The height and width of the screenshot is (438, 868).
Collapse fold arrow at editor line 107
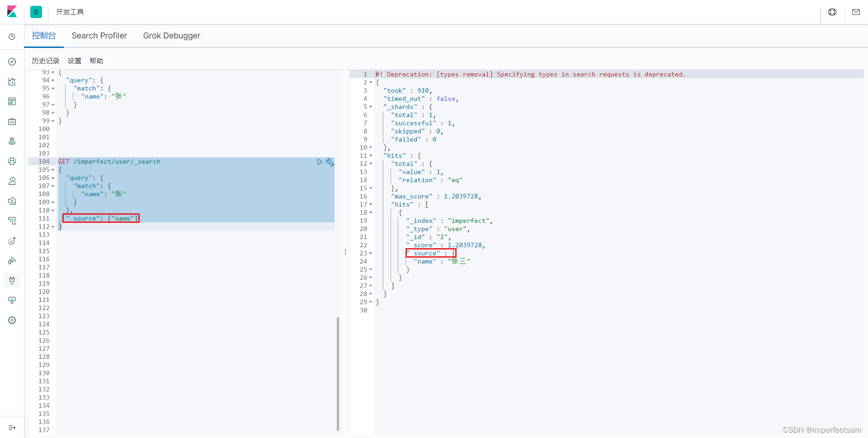[53, 186]
